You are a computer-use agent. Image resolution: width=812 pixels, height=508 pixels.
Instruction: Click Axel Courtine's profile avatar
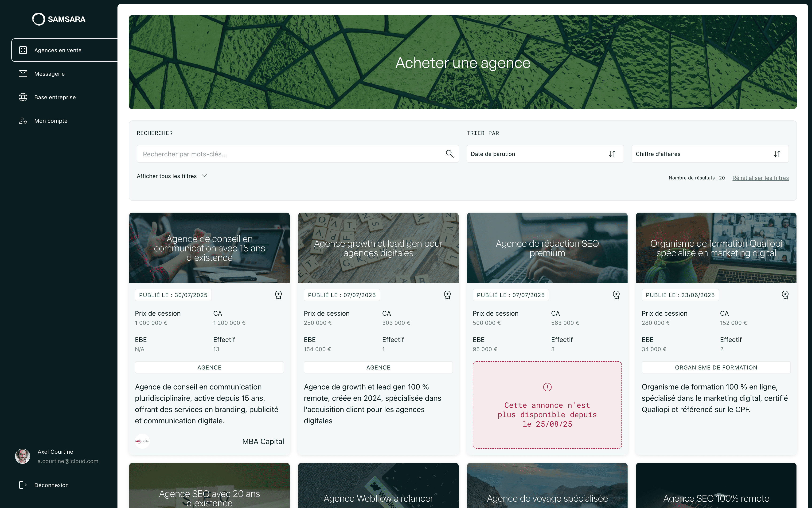[23, 456]
